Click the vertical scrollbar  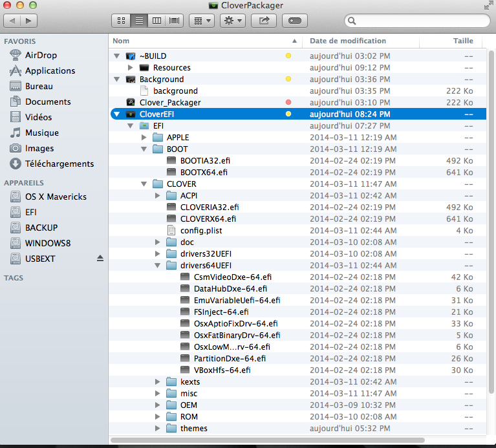491,221
